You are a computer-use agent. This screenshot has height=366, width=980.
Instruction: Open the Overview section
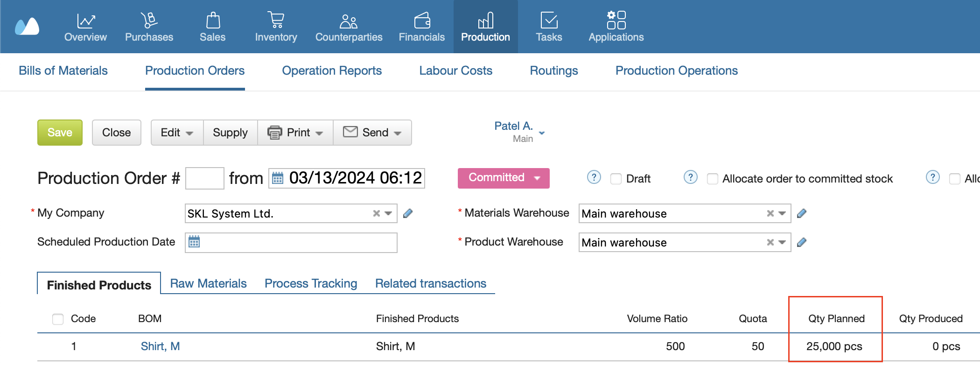(x=85, y=27)
